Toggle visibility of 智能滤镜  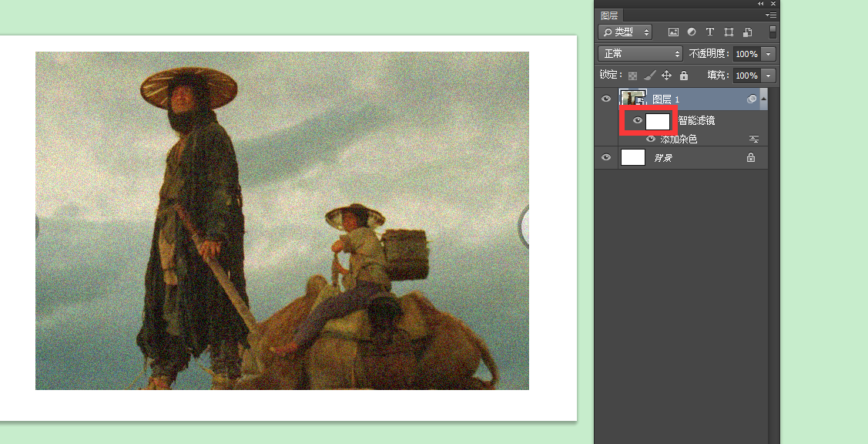tap(637, 119)
